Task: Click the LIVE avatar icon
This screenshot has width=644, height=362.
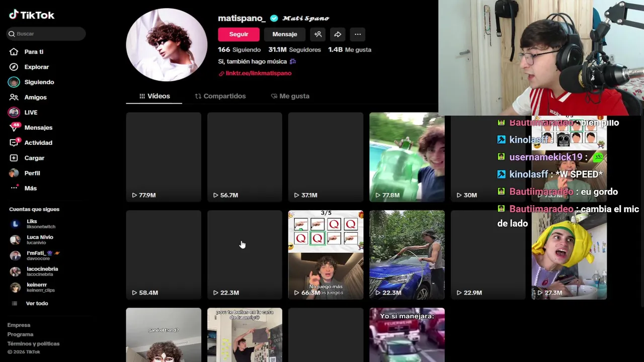Action: tap(14, 112)
